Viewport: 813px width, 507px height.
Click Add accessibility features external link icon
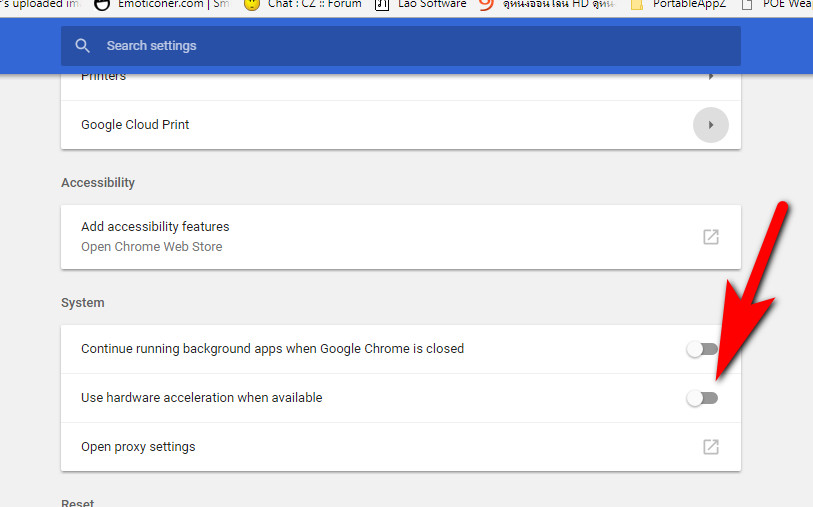coord(711,237)
